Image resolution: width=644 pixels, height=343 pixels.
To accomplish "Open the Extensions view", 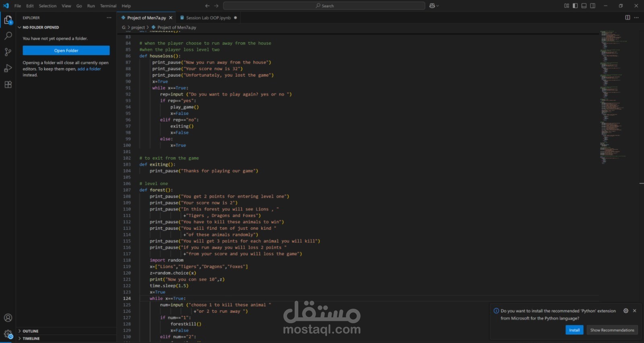I will (8, 85).
